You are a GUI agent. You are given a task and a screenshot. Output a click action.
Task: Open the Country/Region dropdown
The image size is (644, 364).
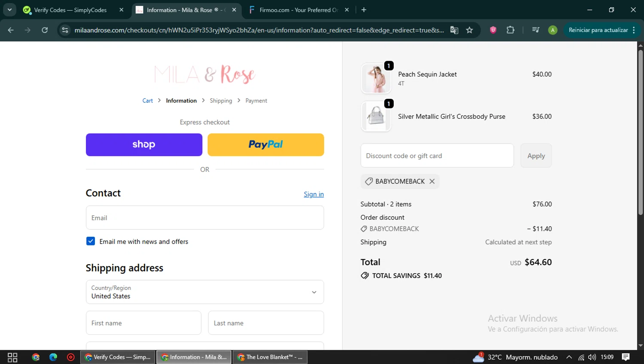coord(205,292)
